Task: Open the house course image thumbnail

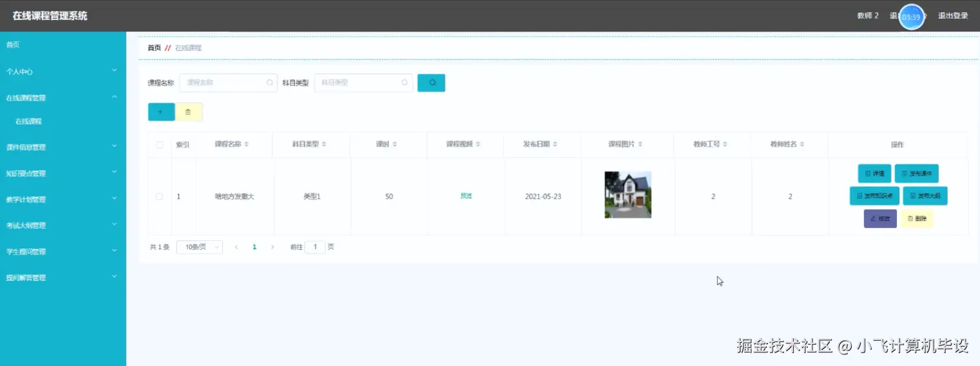Action: (x=628, y=195)
